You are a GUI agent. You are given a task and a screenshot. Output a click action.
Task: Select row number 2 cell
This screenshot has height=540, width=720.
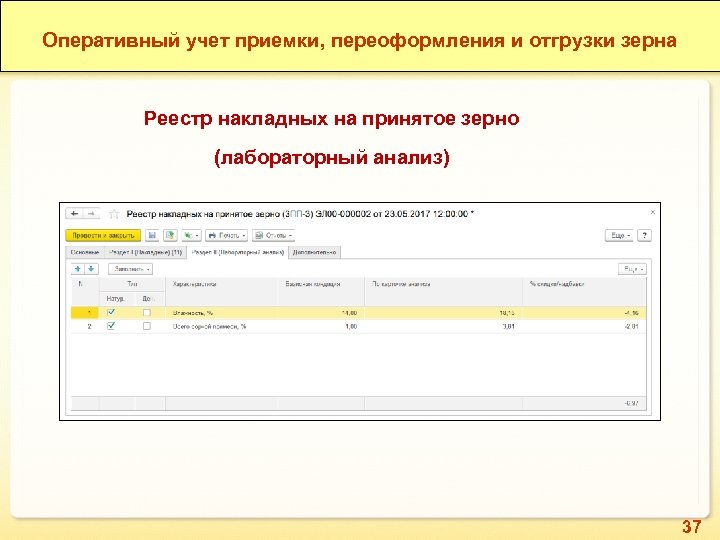[x=85, y=326]
